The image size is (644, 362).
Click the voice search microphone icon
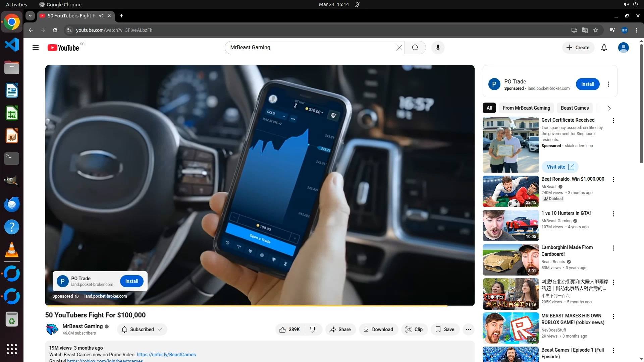tap(438, 48)
